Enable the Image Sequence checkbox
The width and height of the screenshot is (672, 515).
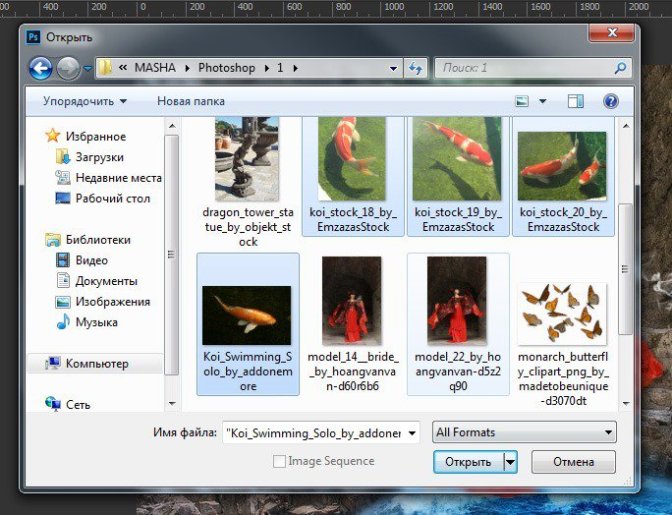click(280, 461)
